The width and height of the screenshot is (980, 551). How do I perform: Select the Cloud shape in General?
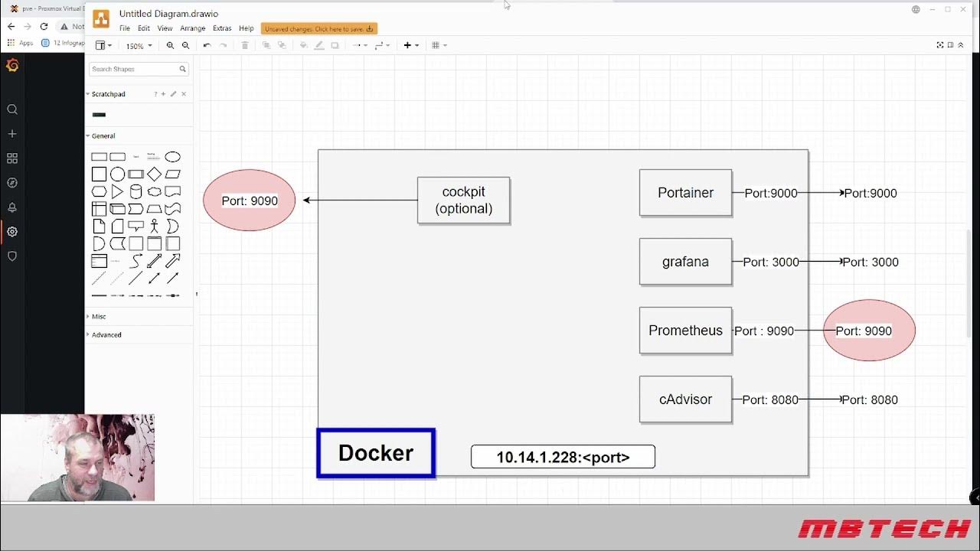[155, 191]
